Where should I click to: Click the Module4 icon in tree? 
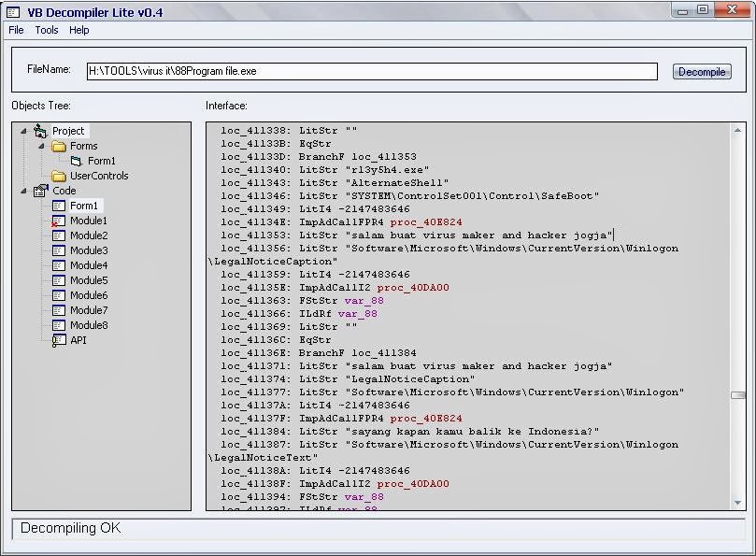58,265
